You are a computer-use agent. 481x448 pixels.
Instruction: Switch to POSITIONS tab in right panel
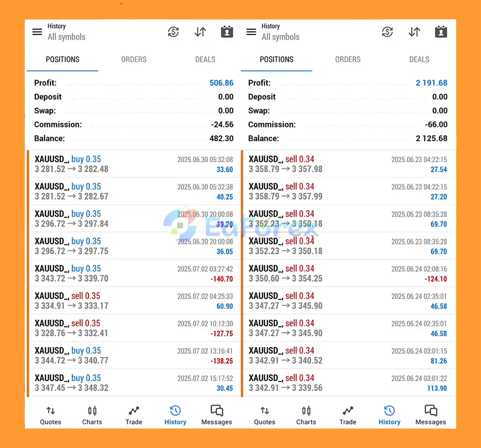[277, 59]
